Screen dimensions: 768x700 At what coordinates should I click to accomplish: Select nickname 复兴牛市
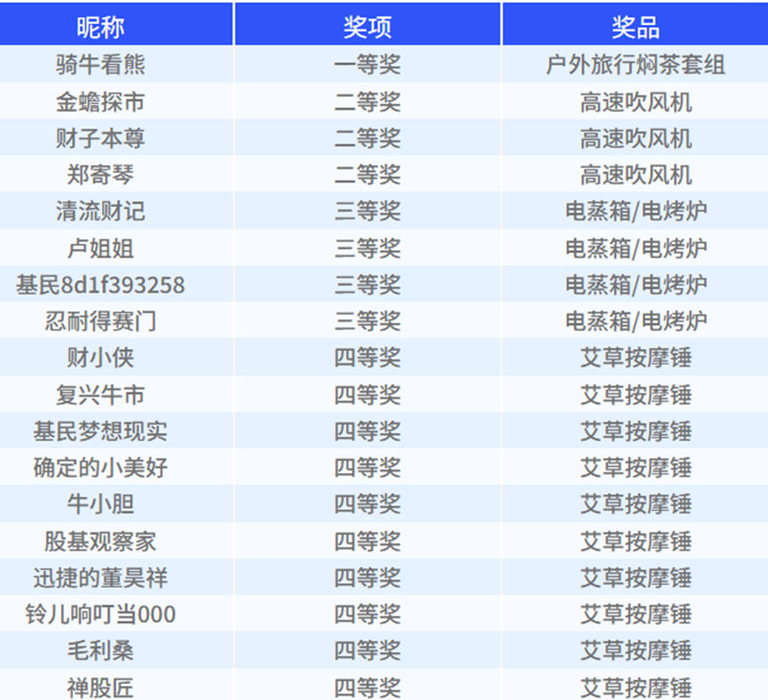click(100, 394)
